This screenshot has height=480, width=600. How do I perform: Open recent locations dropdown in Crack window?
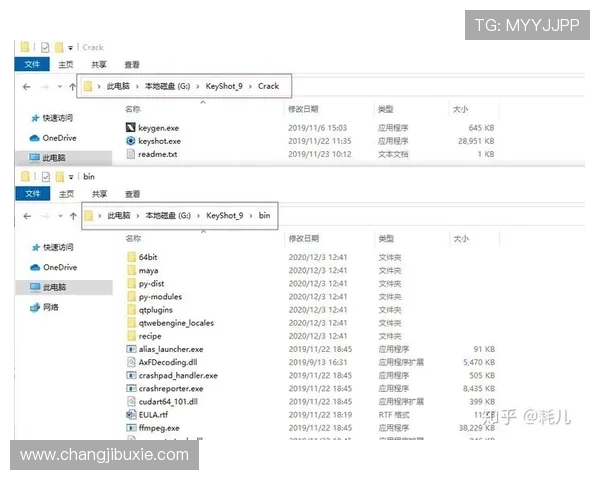(x=60, y=87)
